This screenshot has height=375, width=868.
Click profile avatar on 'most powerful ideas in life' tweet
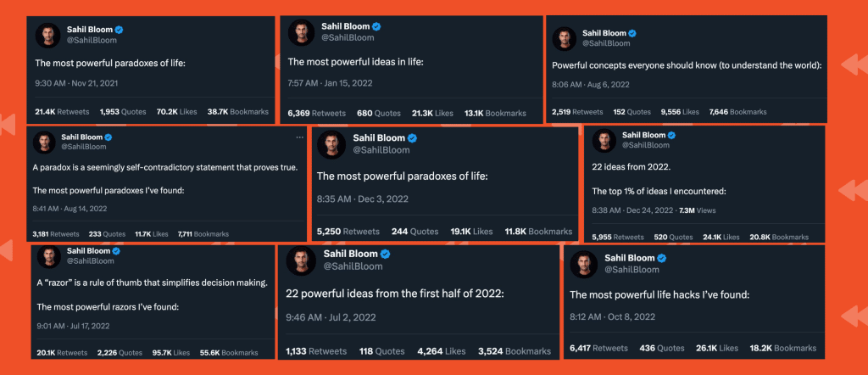(x=301, y=32)
